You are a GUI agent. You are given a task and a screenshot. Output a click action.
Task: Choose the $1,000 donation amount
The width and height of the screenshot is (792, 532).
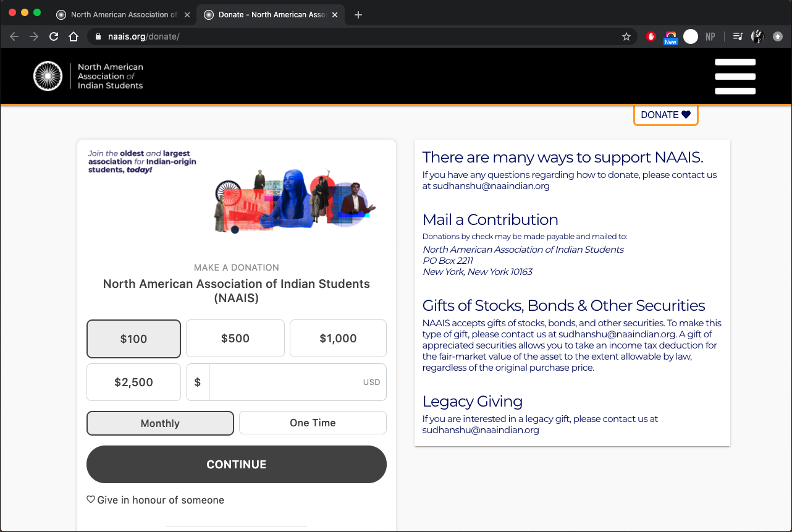[338, 338]
